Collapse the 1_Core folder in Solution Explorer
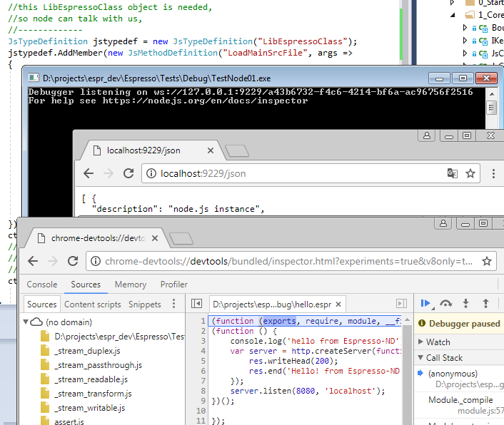The image size is (504, 425). coord(453,15)
